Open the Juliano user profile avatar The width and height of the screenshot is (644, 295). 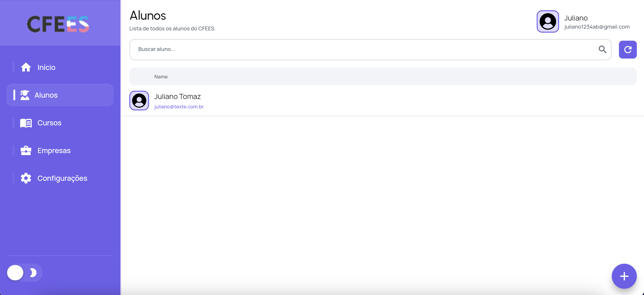(x=548, y=21)
